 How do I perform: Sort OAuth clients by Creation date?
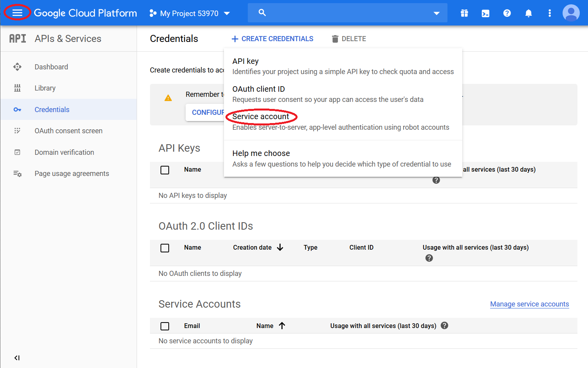click(x=258, y=248)
